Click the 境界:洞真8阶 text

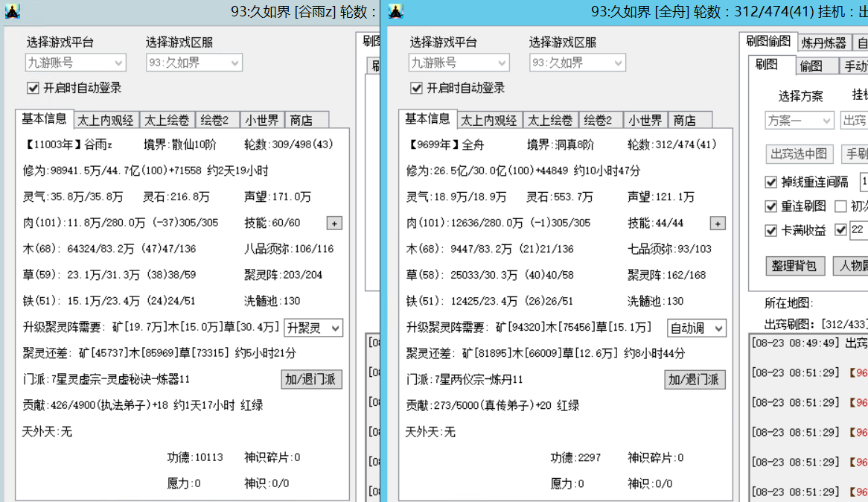coord(561,144)
